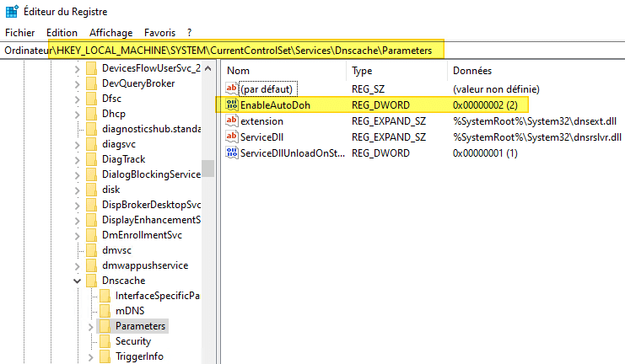Click the DialogBlockingService folder icon
Viewport: 625px width, 364px height.
[92, 174]
